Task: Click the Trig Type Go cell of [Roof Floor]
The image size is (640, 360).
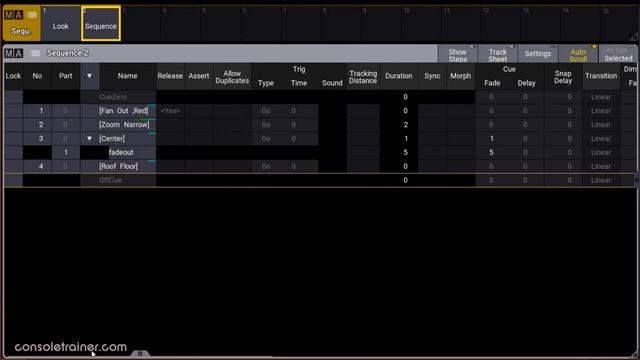Action: coord(266,166)
